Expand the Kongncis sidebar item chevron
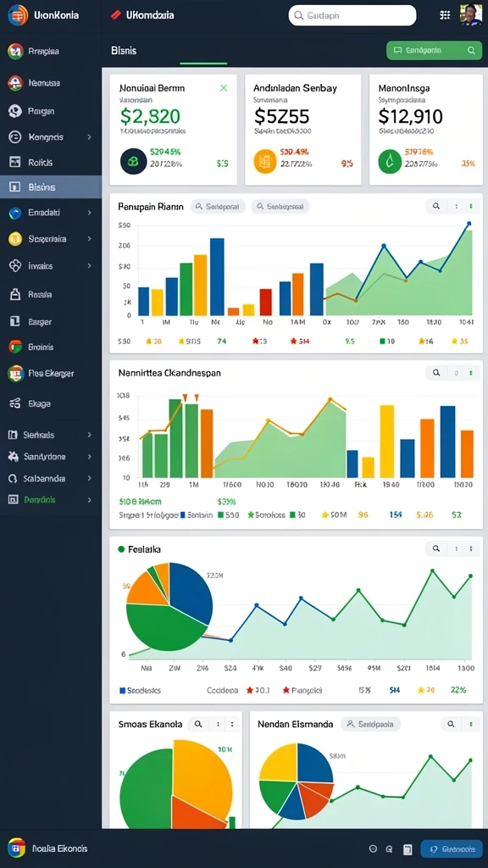Screen dimensions: 488x868 tap(89, 136)
